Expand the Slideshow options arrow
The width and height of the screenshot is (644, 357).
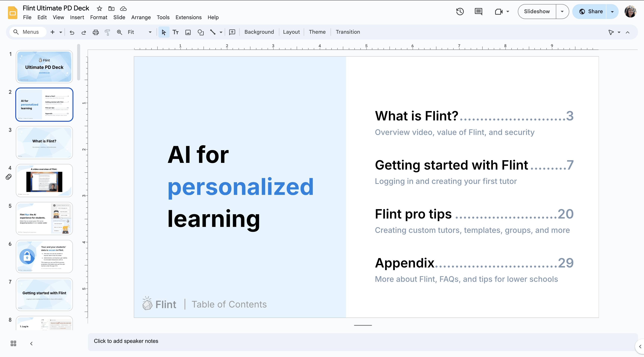[562, 12]
